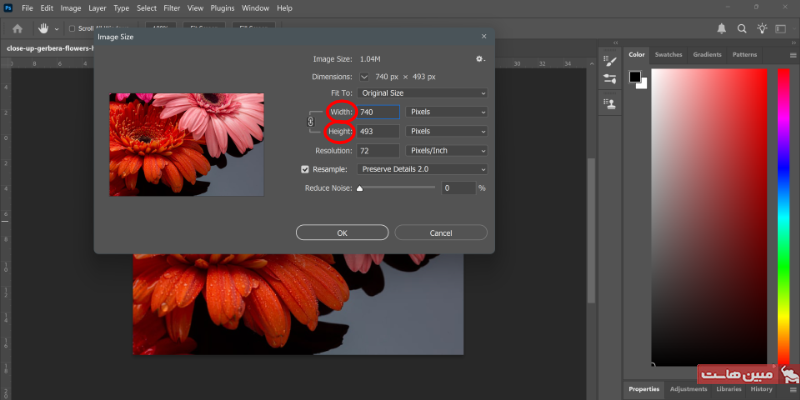Screen dimensions: 800x400
Task: Open the Resolution Pixels/Inch dropdown
Action: (447, 150)
